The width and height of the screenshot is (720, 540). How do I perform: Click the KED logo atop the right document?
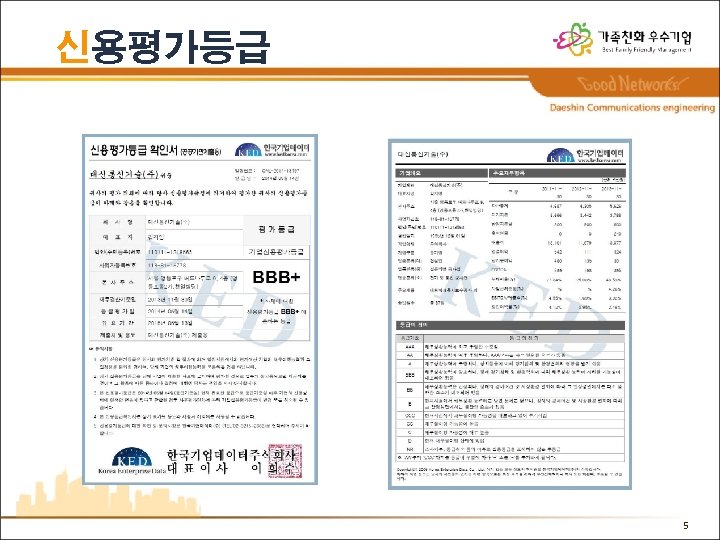tap(561, 156)
